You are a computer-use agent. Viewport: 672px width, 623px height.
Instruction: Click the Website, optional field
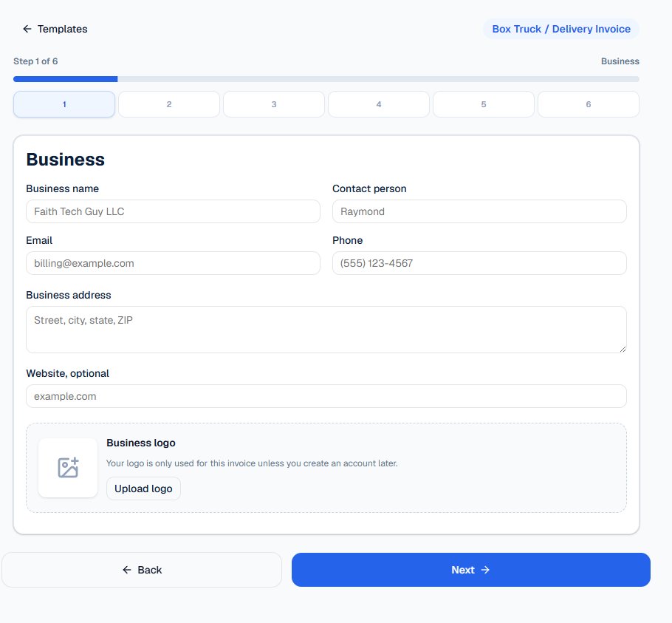coord(326,396)
